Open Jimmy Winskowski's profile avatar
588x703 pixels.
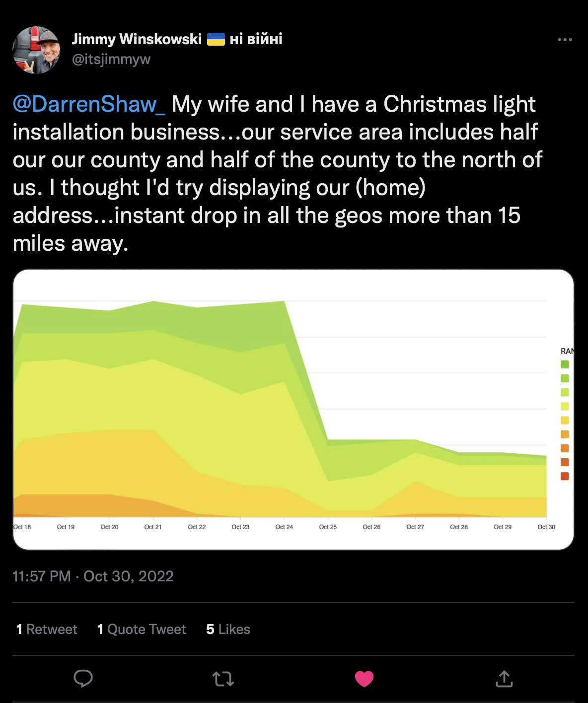click(x=36, y=50)
